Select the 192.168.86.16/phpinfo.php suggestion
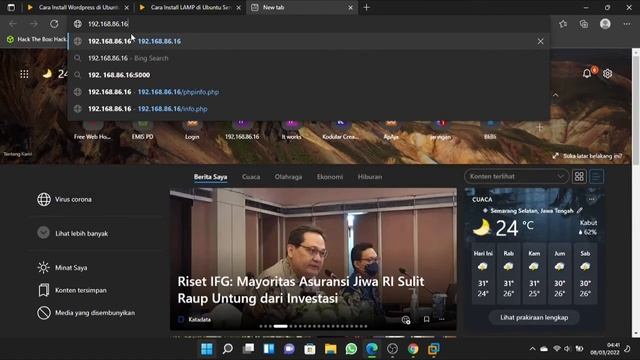The image size is (640, 360). point(309,92)
